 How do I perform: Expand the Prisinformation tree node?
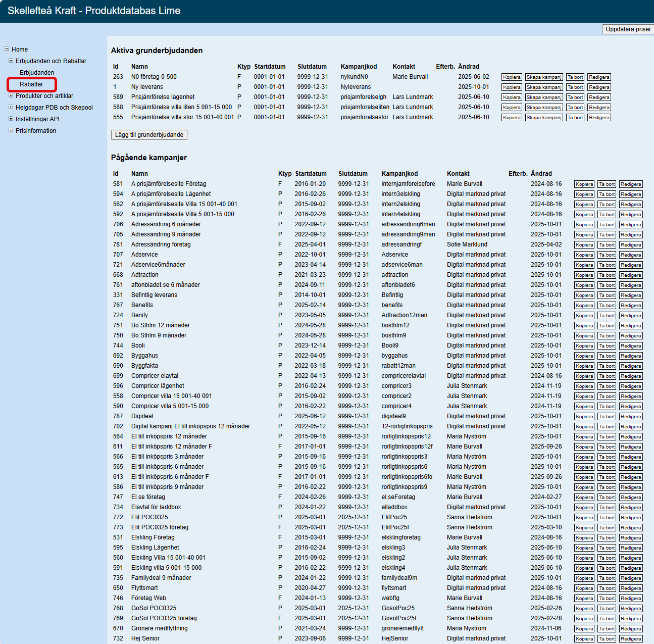11,130
